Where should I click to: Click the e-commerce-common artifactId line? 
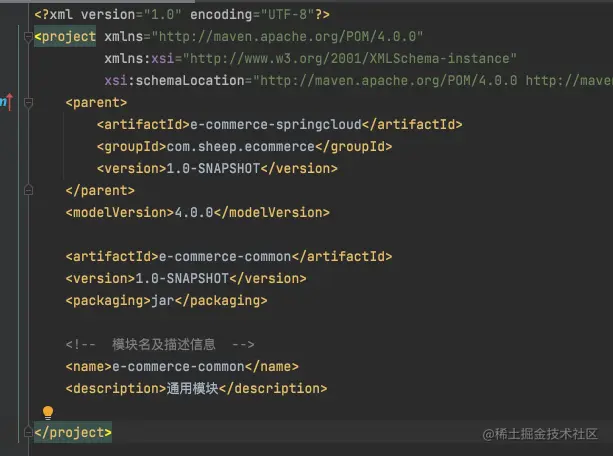229,257
